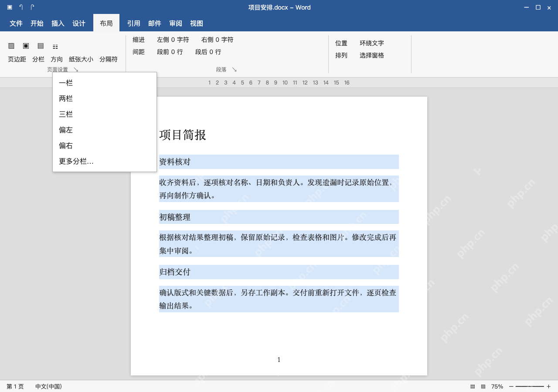Click the undo arrow in title bar
Screen dimensions: 558x392
pyautogui.click(x=21, y=7)
